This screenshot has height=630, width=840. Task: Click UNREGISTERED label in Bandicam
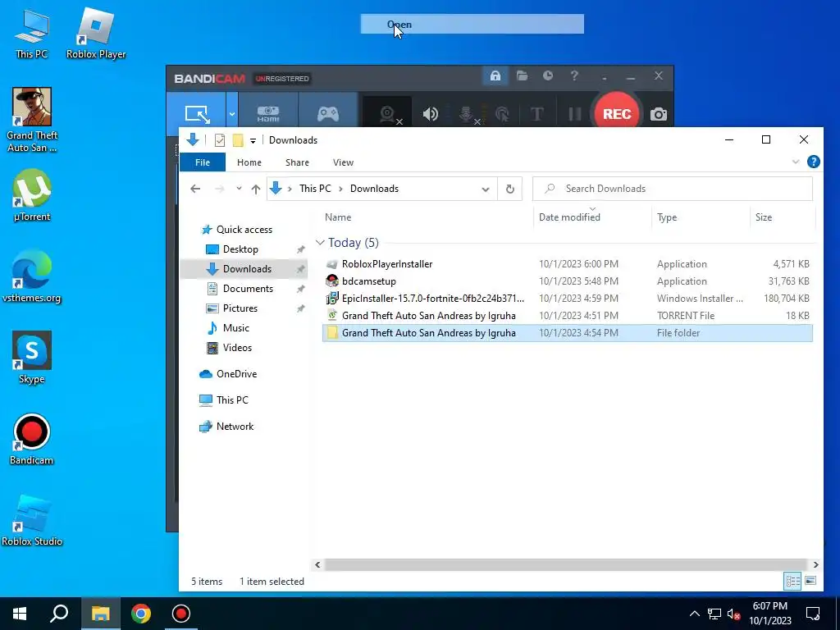point(282,79)
